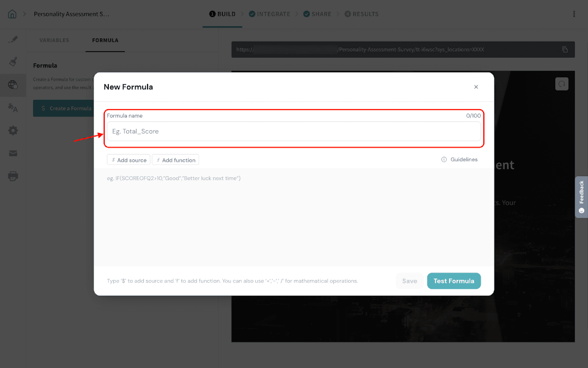
Task: Go to the Integrate step
Action: [x=269, y=14]
